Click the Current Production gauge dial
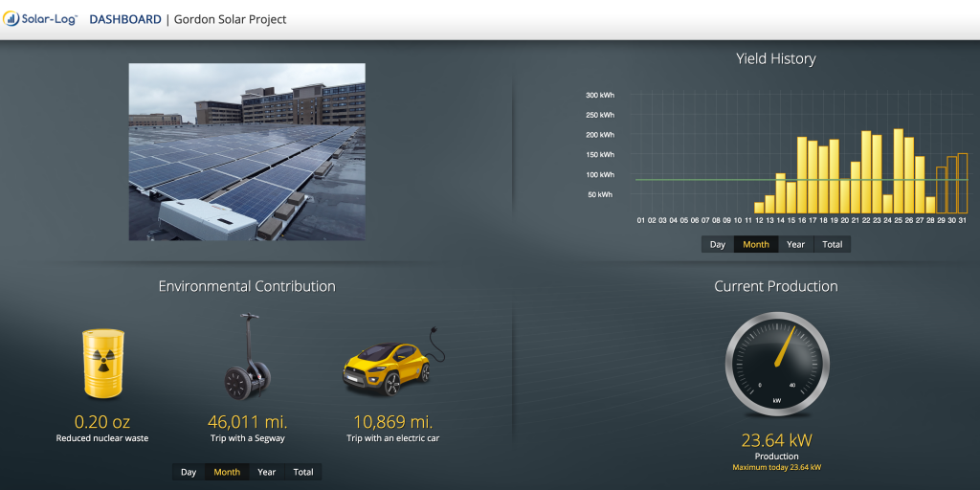 coord(777,365)
